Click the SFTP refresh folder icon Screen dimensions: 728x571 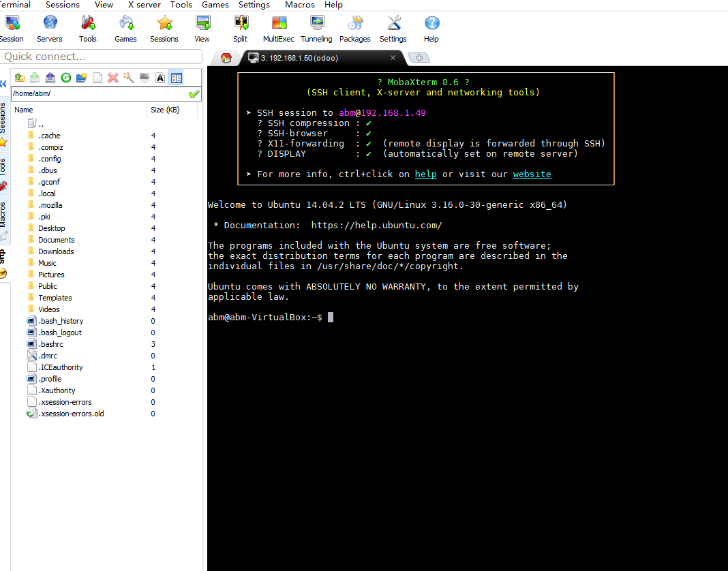(x=66, y=78)
